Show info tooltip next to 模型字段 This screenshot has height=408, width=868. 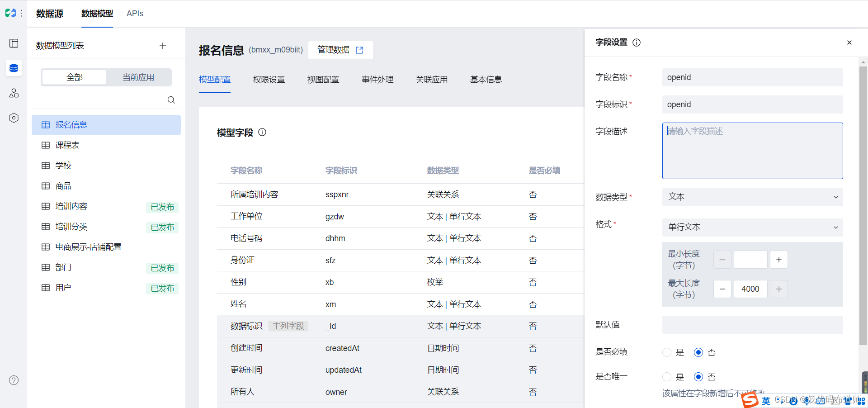262,132
